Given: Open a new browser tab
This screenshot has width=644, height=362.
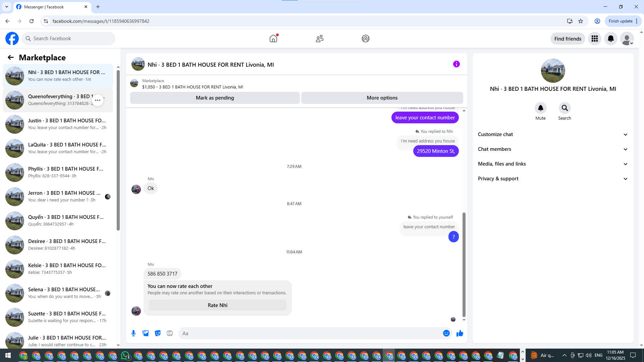Looking at the screenshot, I should (98, 7).
